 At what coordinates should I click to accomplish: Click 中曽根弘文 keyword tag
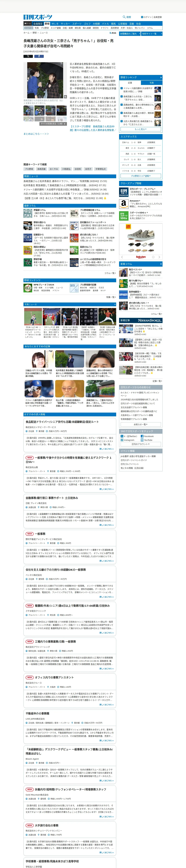point(101,169)
